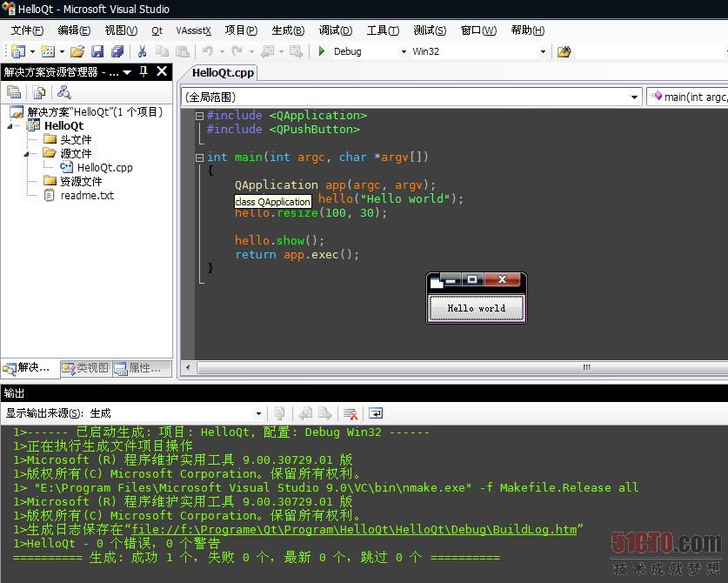Select the solution "HelloQt" root node
728x583 pixels.
(x=95, y=112)
